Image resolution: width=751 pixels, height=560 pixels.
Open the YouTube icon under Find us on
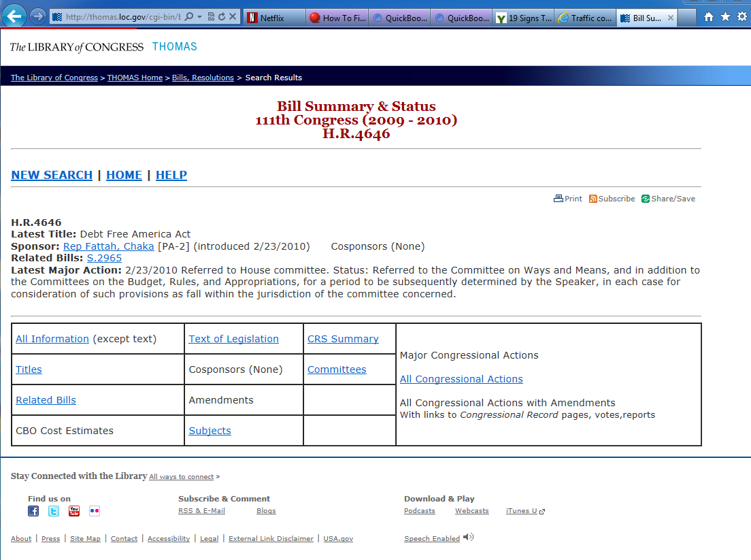coord(74,511)
